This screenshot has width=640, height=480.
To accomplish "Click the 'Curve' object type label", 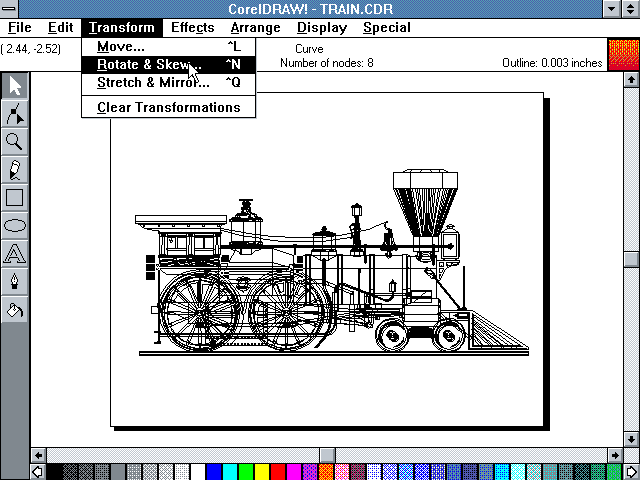I will click(x=309, y=49).
